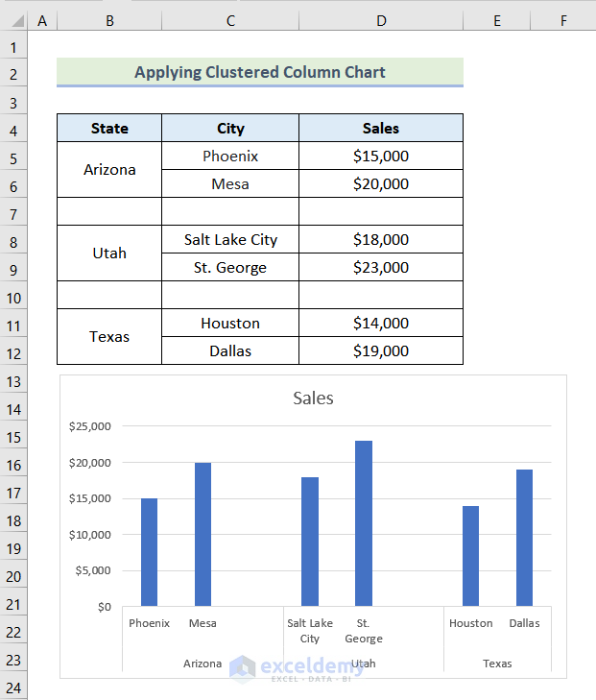Click the Dallas city cell
The height and width of the screenshot is (700, 596).
[x=230, y=351]
